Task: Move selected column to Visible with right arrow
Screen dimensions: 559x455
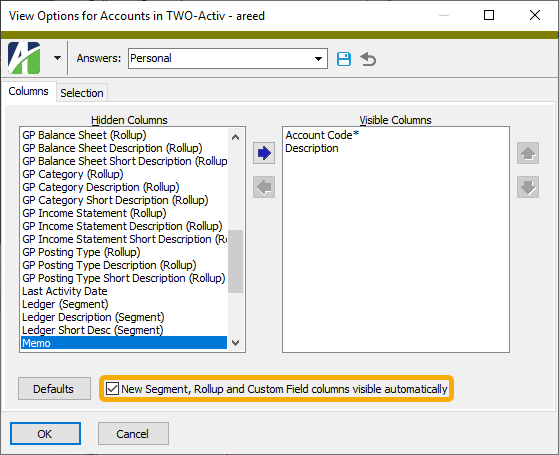Action: pos(264,153)
